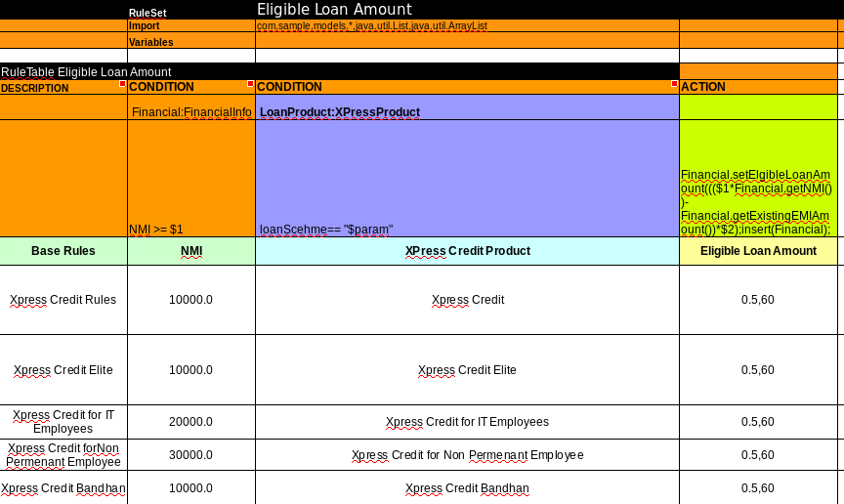Click 0.5,60 in the 20000.0 row
844x504 pixels.
click(758, 422)
